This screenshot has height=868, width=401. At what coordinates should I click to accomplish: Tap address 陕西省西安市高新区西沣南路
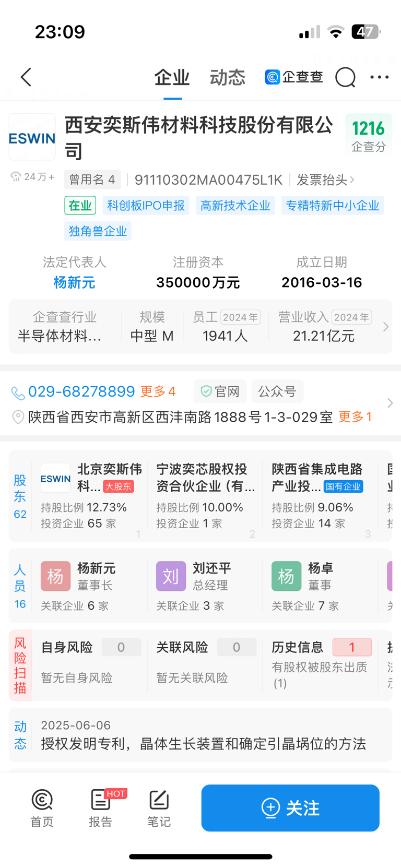(180, 417)
